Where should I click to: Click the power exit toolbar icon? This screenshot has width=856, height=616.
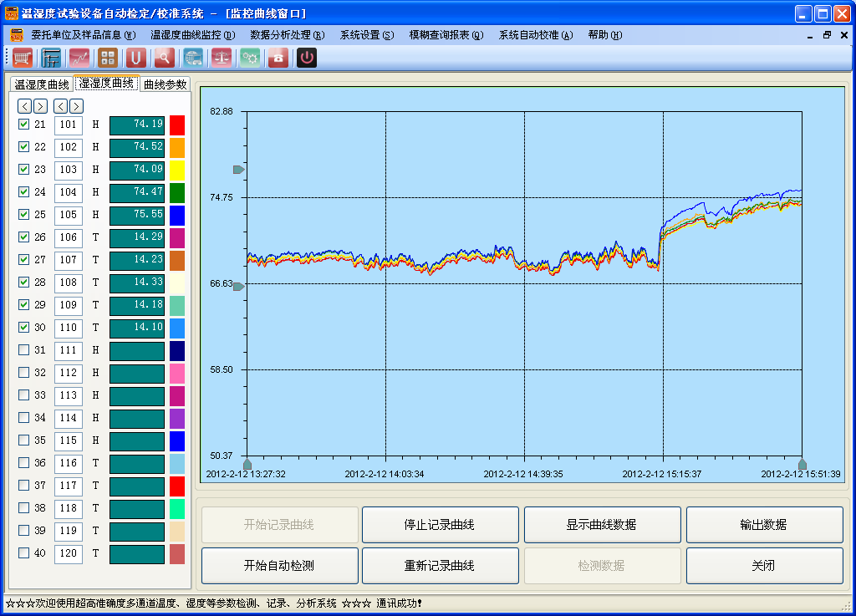tap(307, 58)
